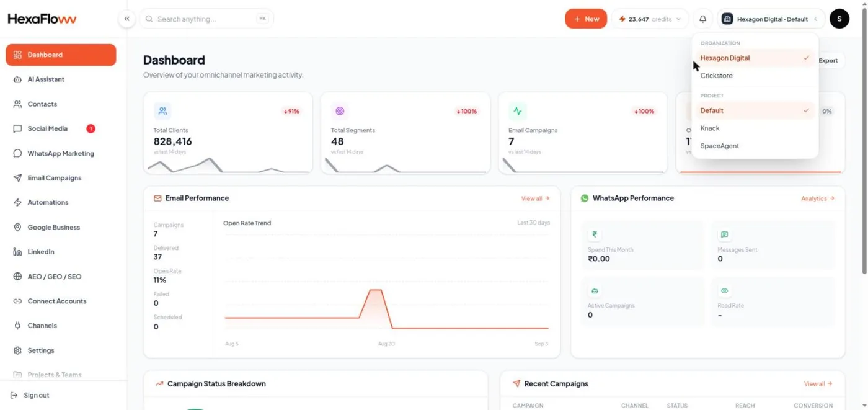Toggle the Hexagon Digital · Default organization switcher
Image resolution: width=868 pixels, height=410 pixels.
click(771, 19)
